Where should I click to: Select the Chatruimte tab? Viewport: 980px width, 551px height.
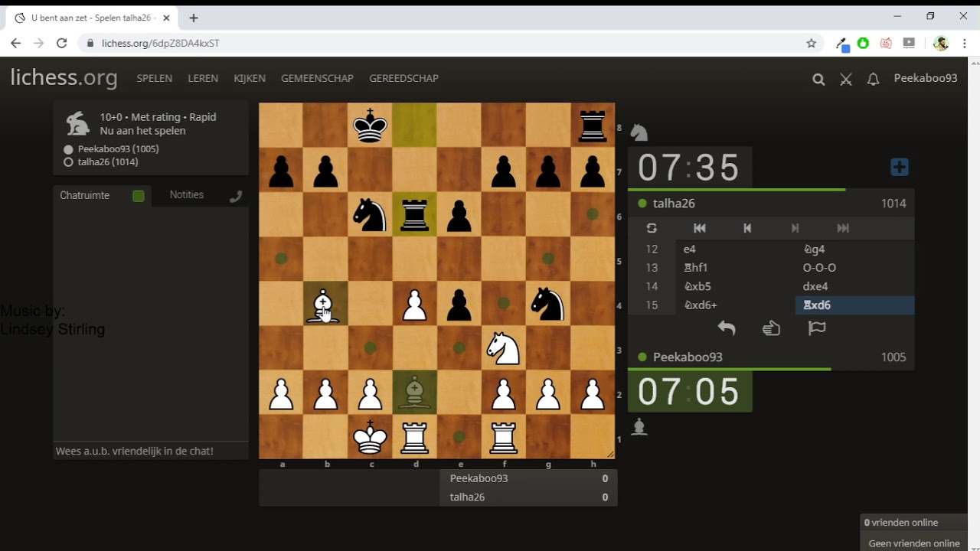click(x=85, y=195)
